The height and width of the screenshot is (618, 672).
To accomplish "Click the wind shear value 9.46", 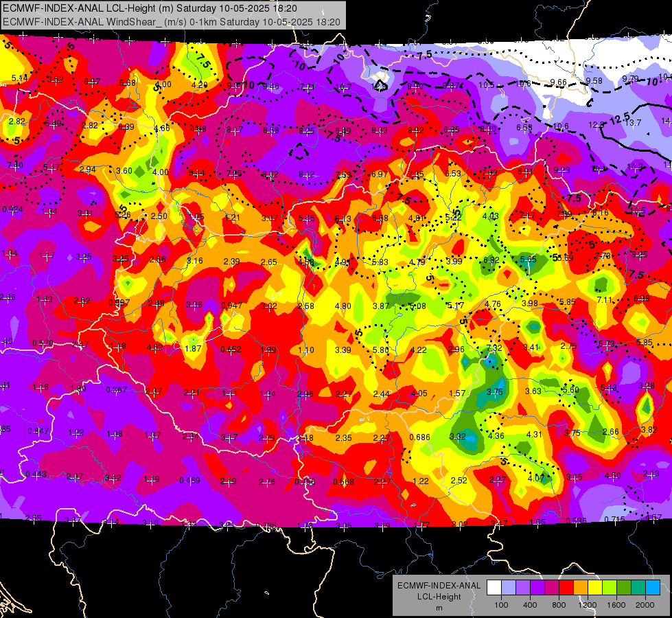I will pos(271,87).
